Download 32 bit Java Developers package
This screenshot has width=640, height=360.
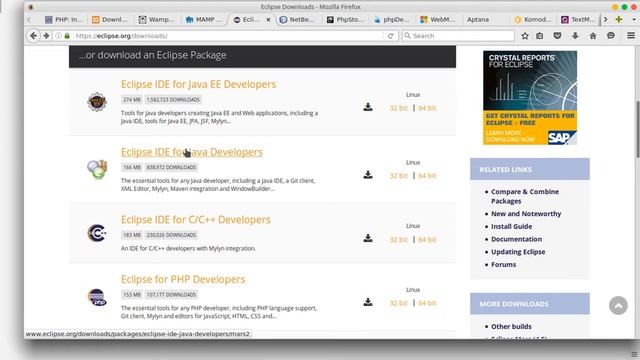tap(398, 176)
